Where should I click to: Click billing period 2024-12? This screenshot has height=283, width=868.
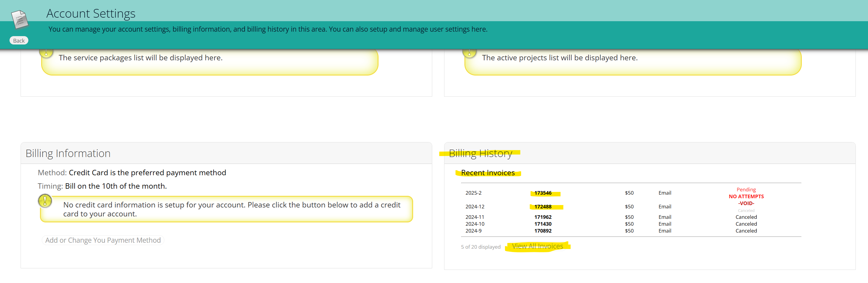475,207
